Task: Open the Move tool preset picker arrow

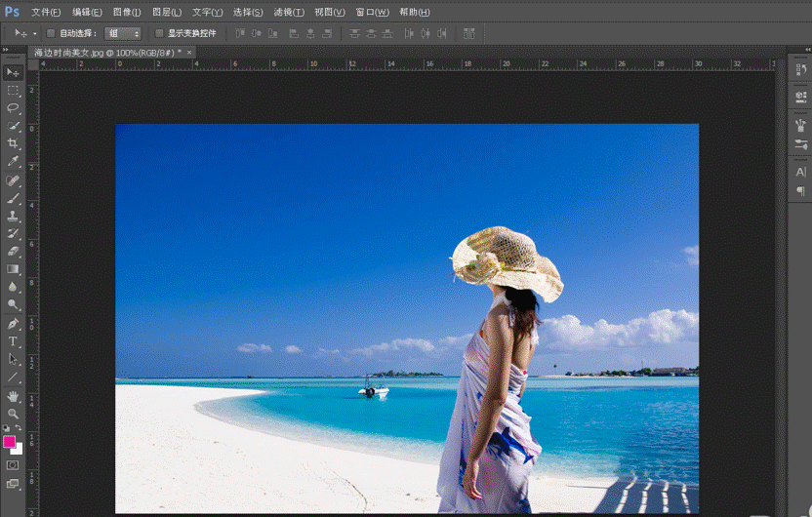Action: tap(35, 33)
